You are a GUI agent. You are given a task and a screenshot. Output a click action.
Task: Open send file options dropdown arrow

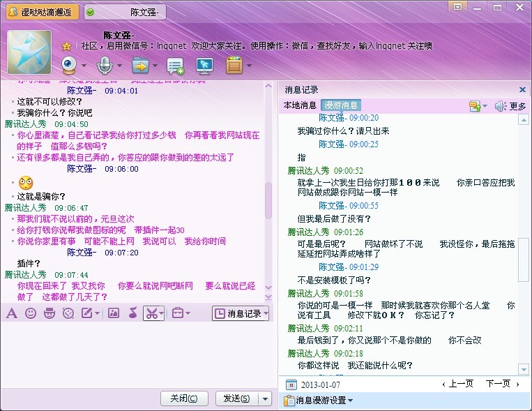click(x=155, y=65)
